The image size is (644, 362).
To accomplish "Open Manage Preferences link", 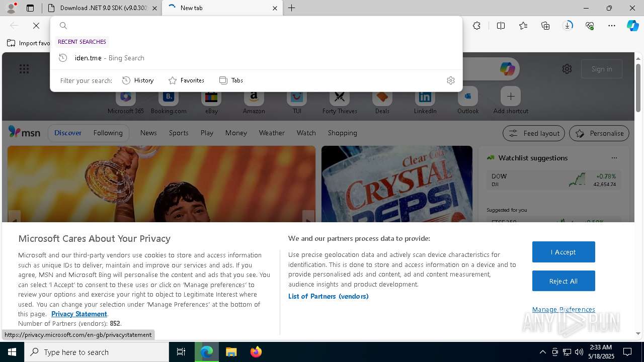I will click(563, 309).
